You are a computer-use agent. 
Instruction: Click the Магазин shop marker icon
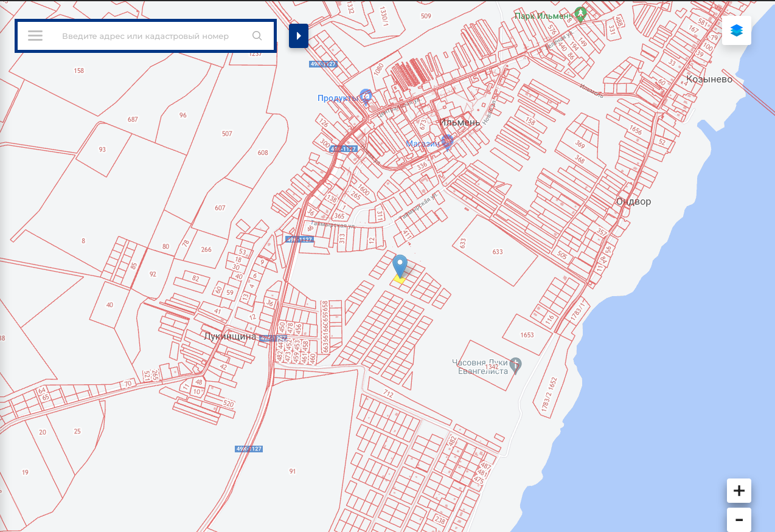(448, 142)
